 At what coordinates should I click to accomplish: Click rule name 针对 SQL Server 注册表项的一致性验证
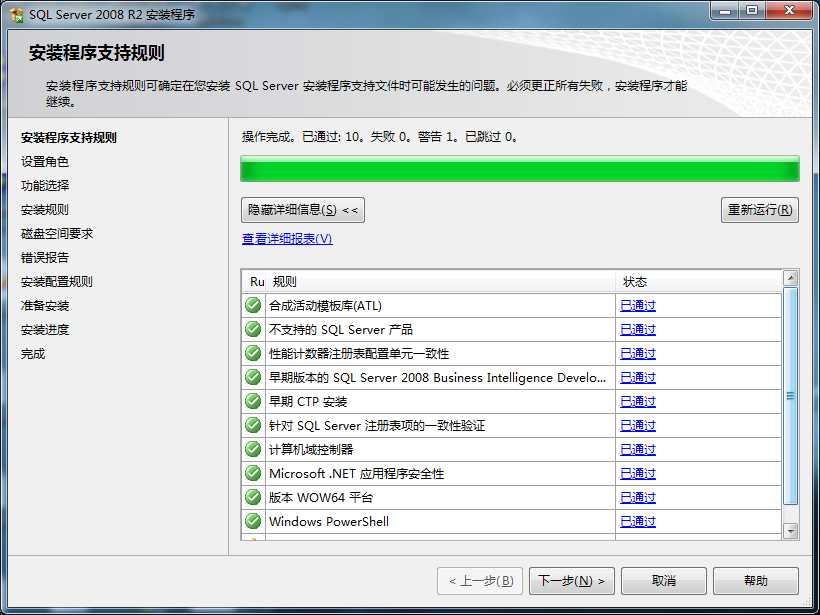click(x=377, y=426)
